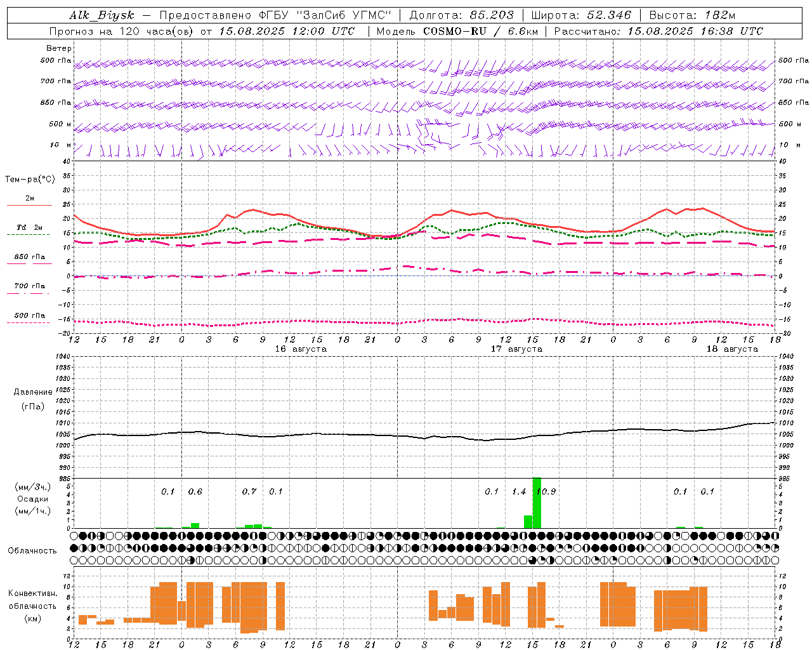Click the red "2м" temperature legend entry
This screenshot has height=650, width=812.
[x=30, y=199]
